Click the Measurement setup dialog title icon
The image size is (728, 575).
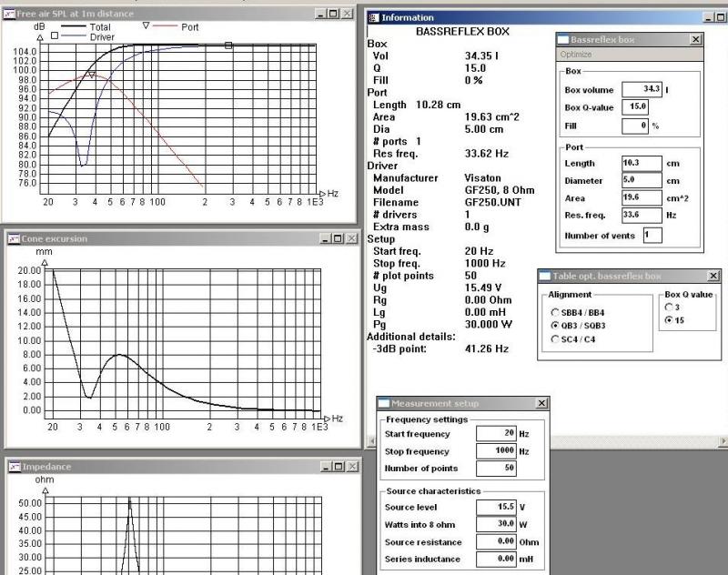pos(383,403)
